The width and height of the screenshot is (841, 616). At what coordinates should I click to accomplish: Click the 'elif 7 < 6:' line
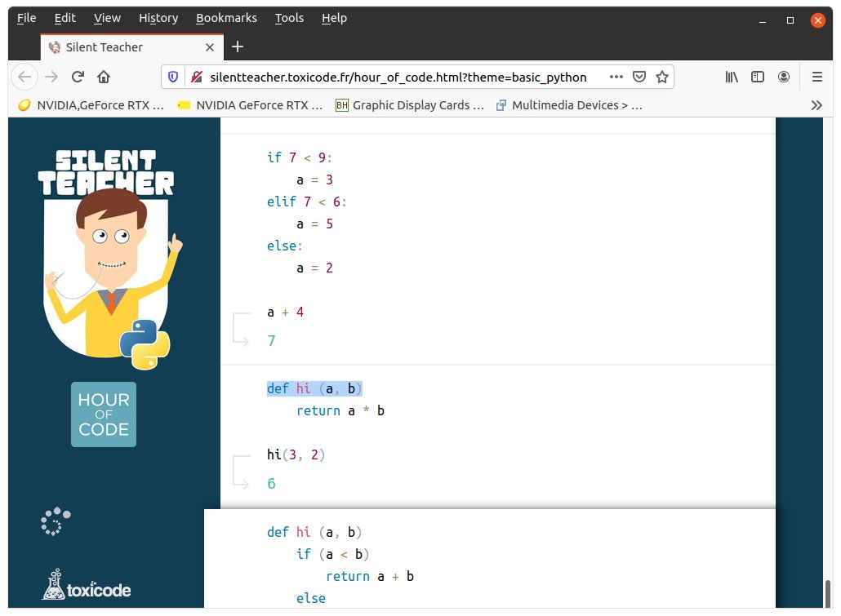307,202
